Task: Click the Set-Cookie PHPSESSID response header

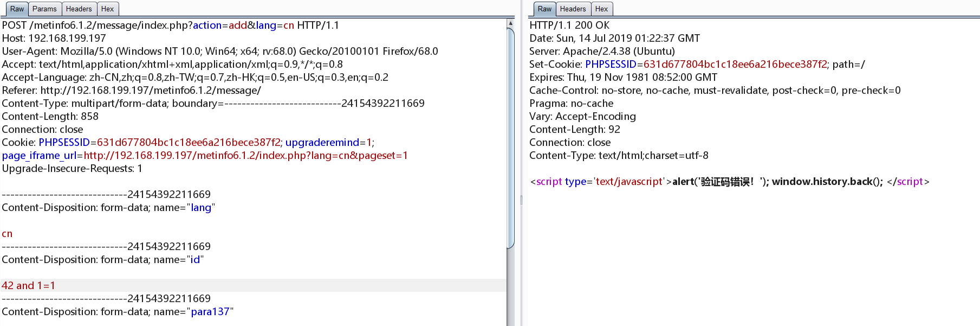Action: pos(697,65)
